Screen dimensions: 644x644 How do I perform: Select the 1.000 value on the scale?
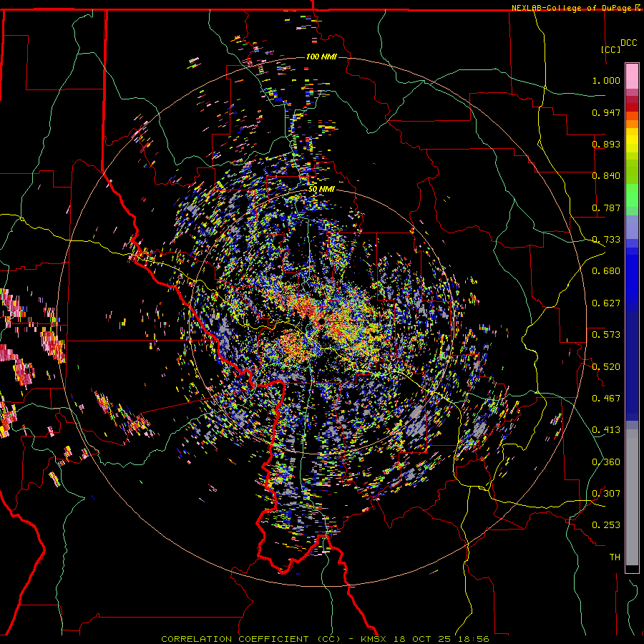606,80
